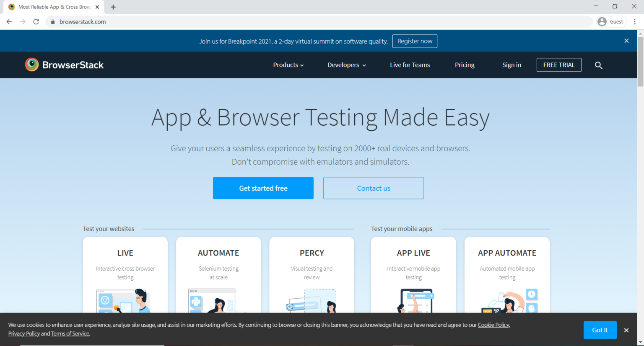Image resolution: width=644 pixels, height=346 pixels.
Task: Click in the browserstack.com address bar
Action: 293,22
